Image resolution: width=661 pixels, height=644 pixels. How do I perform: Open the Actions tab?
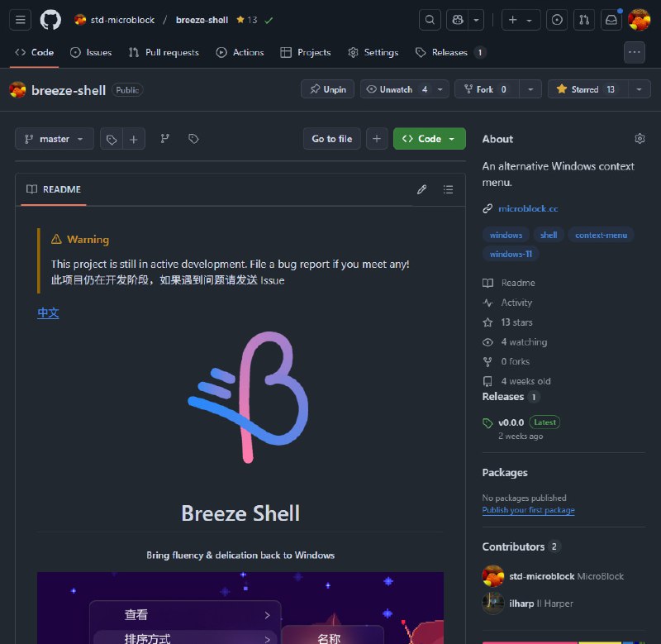click(x=240, y=52)
